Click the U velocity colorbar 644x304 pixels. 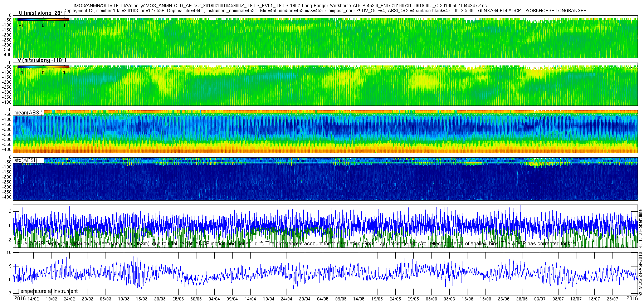43,19
